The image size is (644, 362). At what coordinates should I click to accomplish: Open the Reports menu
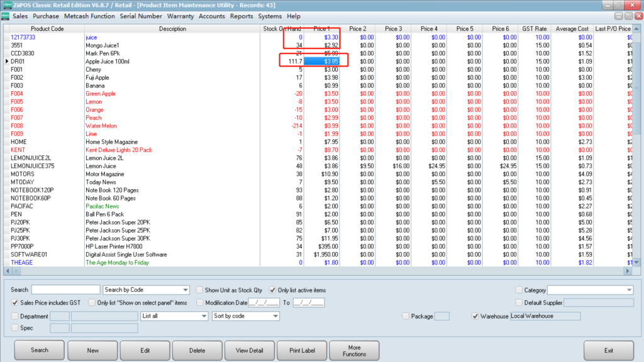[241, 16]
